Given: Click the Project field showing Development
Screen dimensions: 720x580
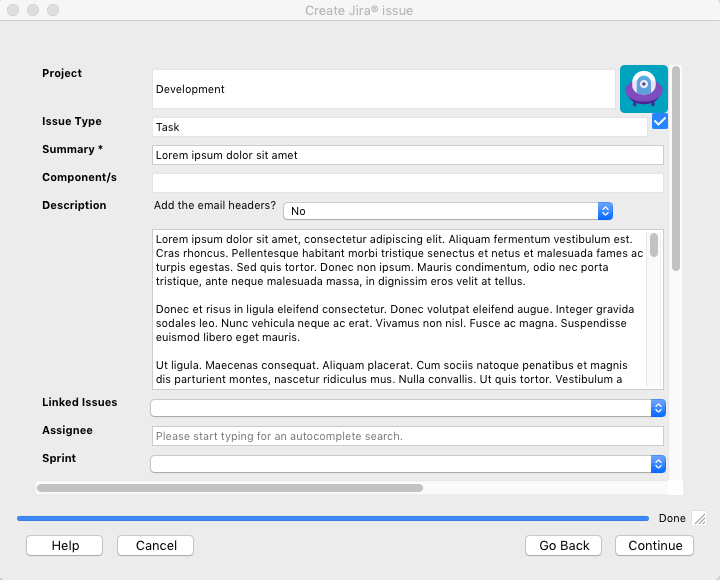Looking at the screenshot, I should [383, 89].
